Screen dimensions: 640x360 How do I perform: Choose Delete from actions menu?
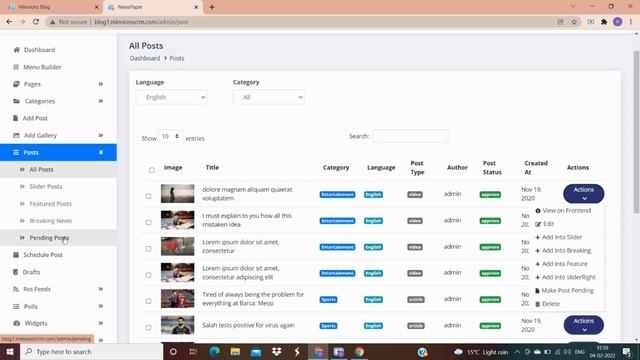click(547, 304)
